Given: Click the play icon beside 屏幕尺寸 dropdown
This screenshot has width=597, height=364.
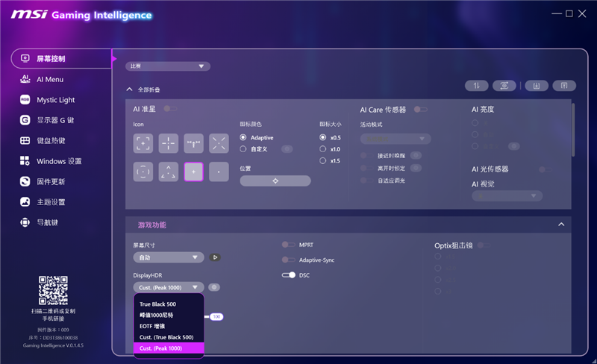Looking at the screenshot, I should (x=215, y=257).
